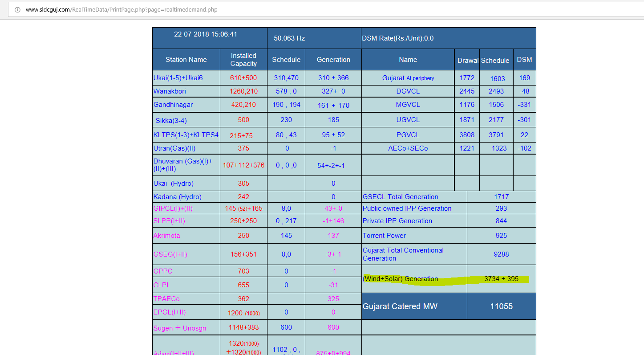
Task: Click the GIPCL(I)+(II) station name
Action: coord(173,208)
